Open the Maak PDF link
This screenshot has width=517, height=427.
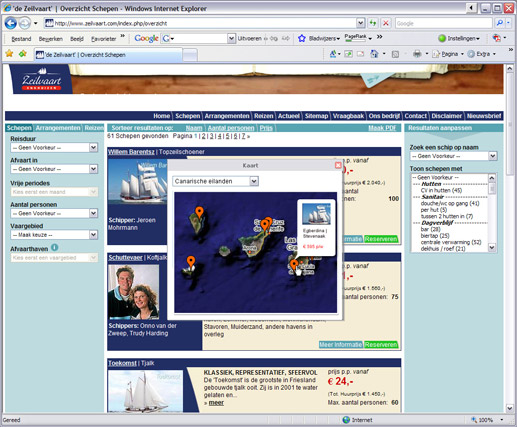click(x=382, y=128)
